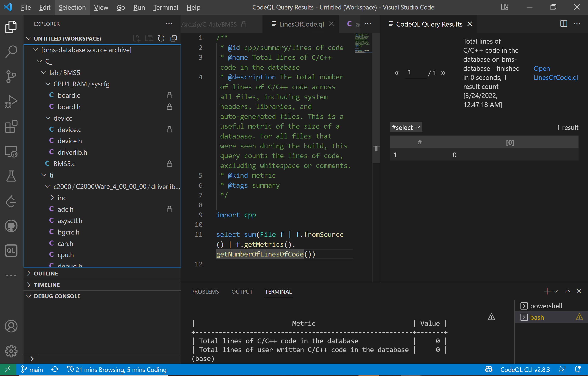Open the Help menu
588x376 pixels.
point(193,7)
